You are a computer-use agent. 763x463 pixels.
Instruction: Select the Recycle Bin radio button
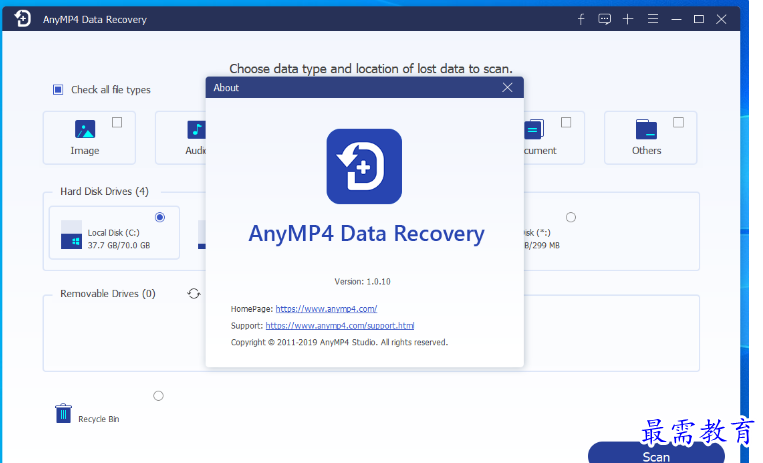pyautogui.click(x=158, y=396)
